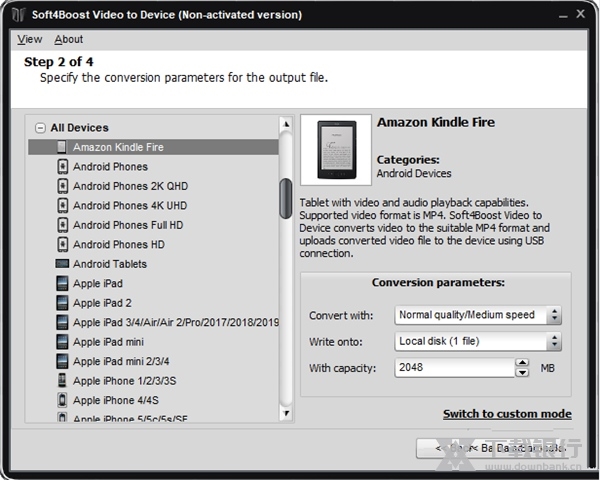Viewport: 600px width, 480px height.
Task: Open the Convert with quality dropdown
Action: pos(554,315)
